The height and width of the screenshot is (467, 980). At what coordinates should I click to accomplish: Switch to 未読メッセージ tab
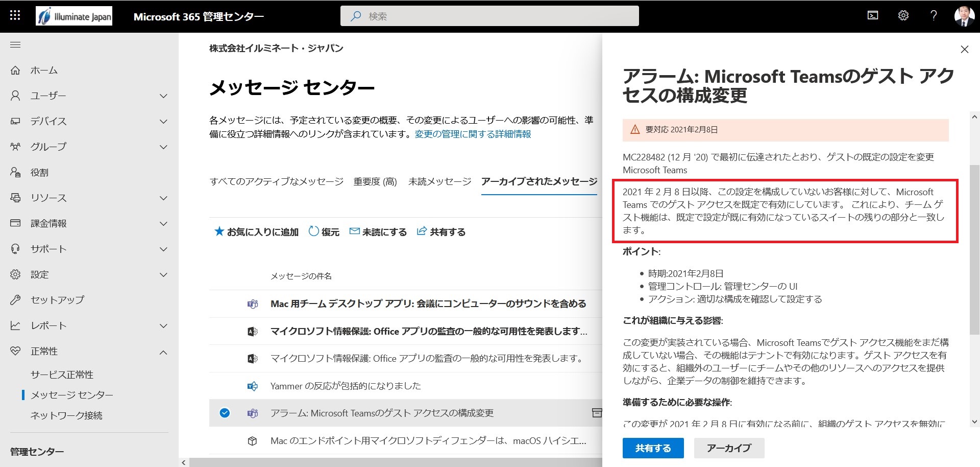[x=439, y=181]
